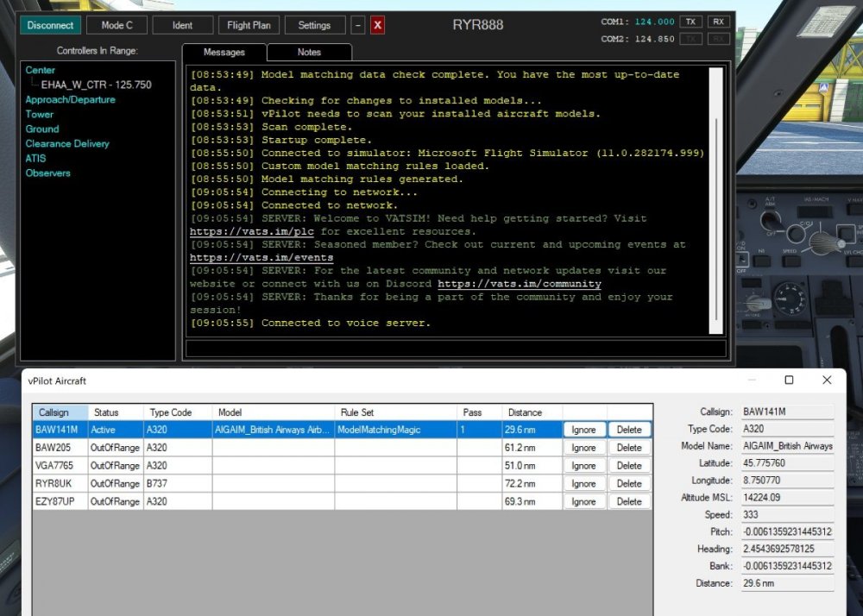863x616 pixels.
Task: Close vPilot with the red X icon
Action: click(x=377, y=25)
